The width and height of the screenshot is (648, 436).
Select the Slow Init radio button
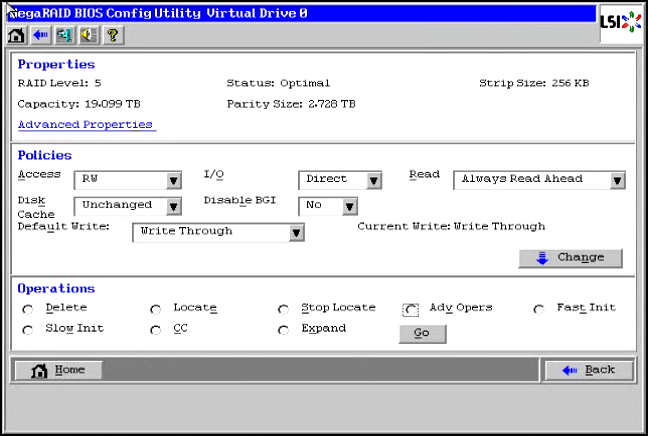coord(27,330)
